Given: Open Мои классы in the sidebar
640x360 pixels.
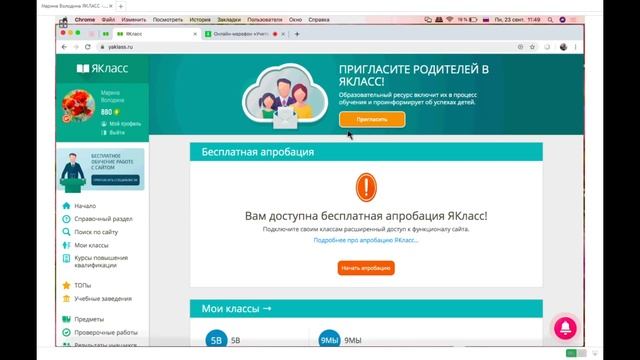Looking at the screenshot, I should [91, 245].
